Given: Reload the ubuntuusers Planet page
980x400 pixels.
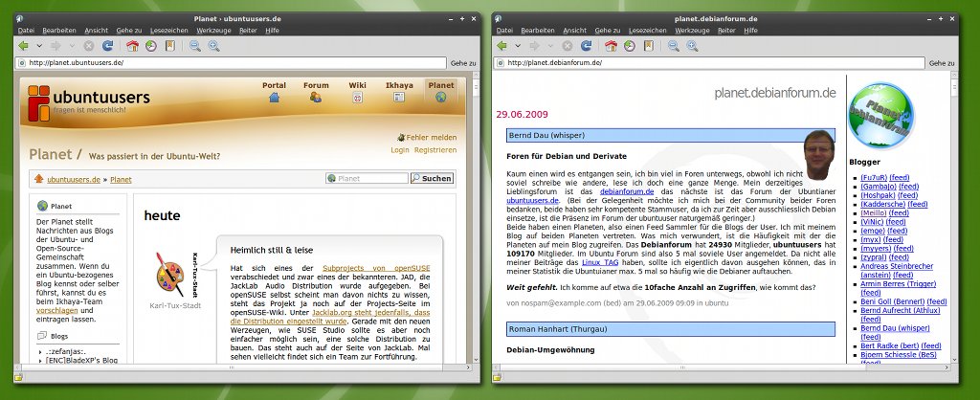Looking at the screenshot, I should pyautogui.click(x=107, y=46).
